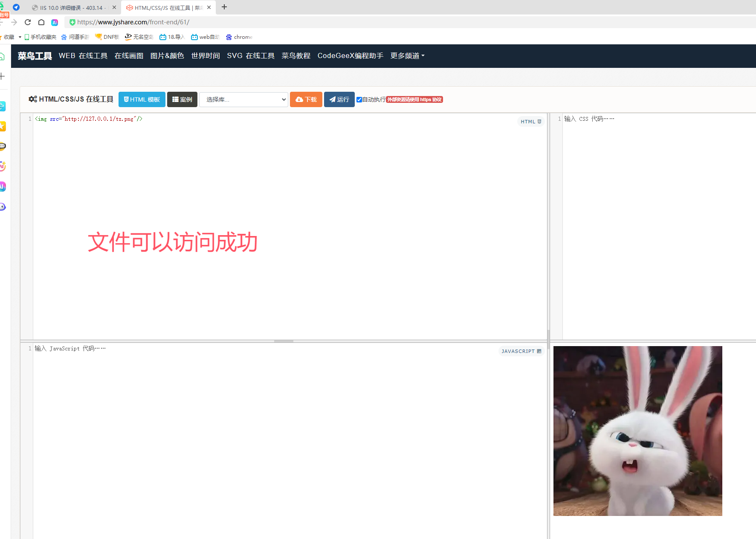Viewport: 756px width, 539px height.
Task: Click the HTML label badge in editor
Action: [x=531, y=122]
